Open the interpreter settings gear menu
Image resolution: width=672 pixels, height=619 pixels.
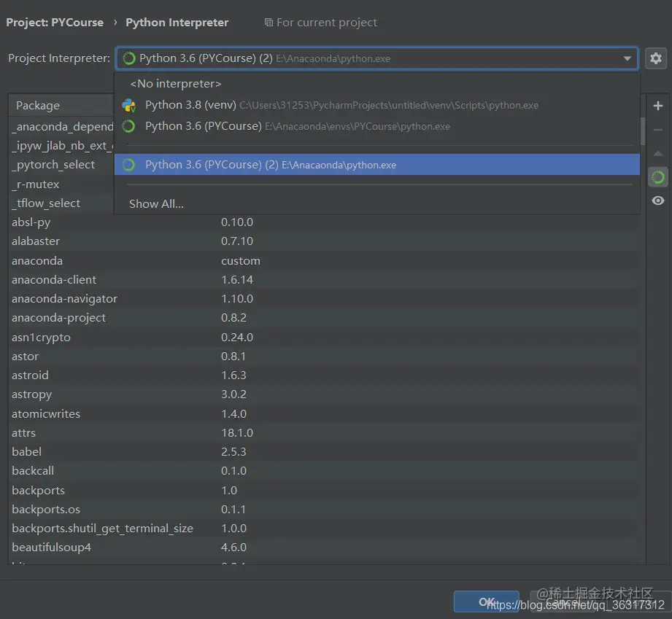point(655,58)
